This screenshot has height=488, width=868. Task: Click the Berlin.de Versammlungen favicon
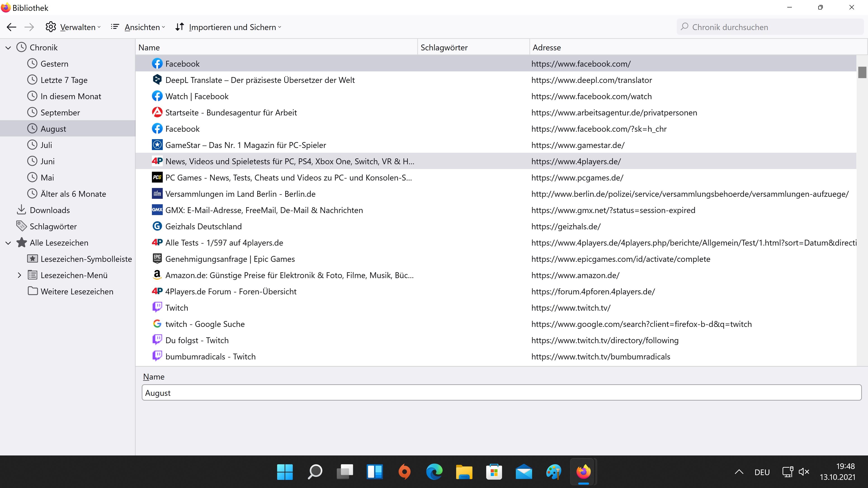(x=157, y=194)
